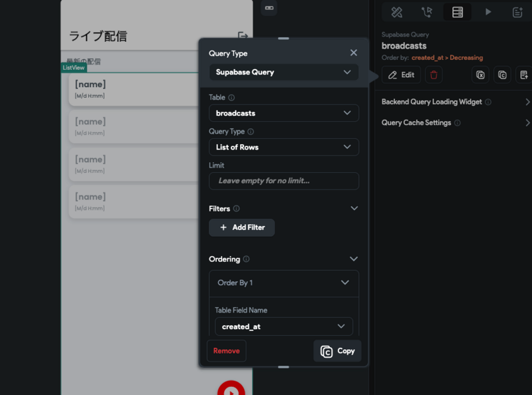Select the first [name] list card
Image resolution: width=532 pixels, height=395 pixels.
click(134, 90)
